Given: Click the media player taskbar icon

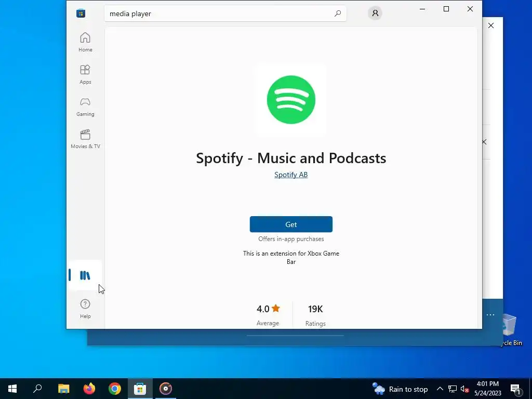Looking at the screenshot, I should 166,389.
